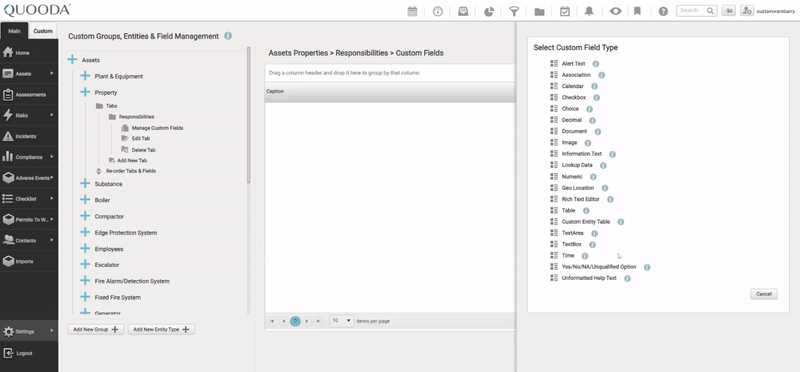
Task: Click the Caption column header
Action: point(390,92)
